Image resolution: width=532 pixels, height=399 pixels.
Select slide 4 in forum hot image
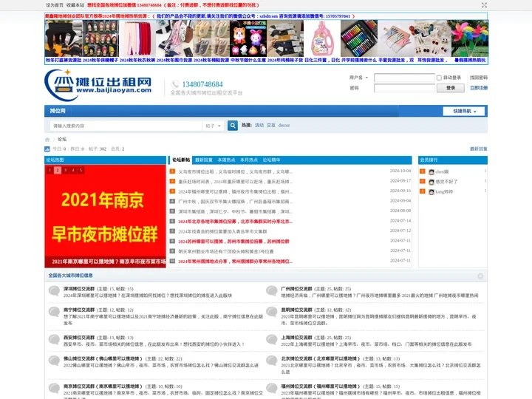coord(73,171)
